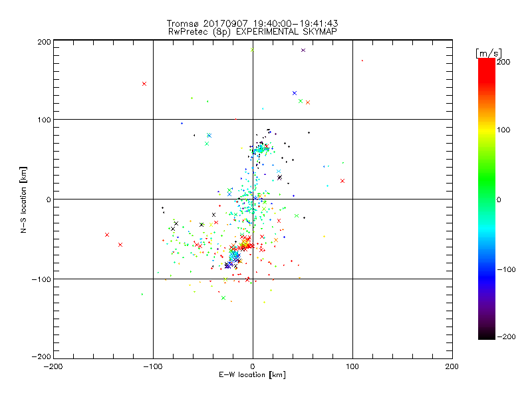Click the 'N-S location [km]' axis label

point(23,200)
